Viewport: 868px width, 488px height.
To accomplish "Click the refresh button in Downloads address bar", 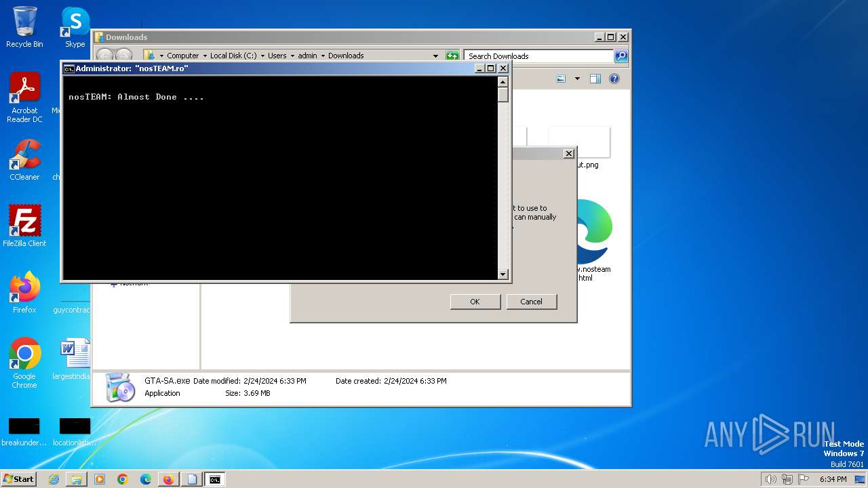I will click(x=452, y=56).
